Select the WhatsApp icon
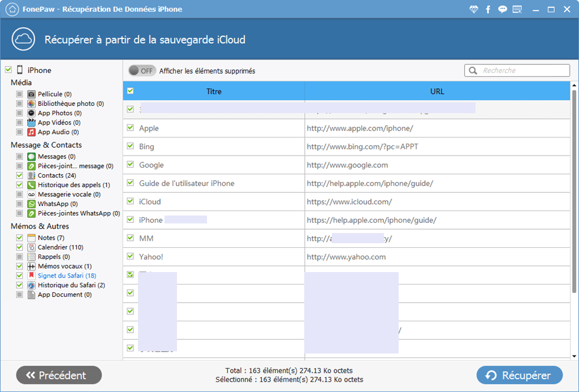The width and height of the screenshot is (579, 392). coord(32,204)
